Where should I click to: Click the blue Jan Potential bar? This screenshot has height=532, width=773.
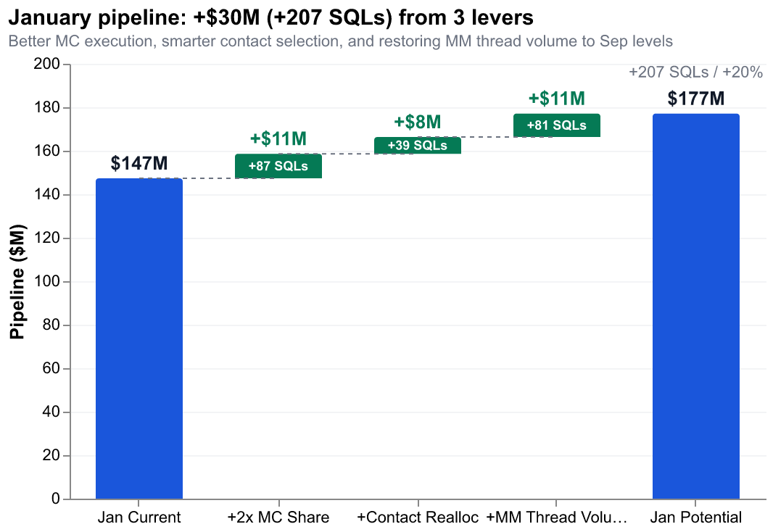coord(695,306)
